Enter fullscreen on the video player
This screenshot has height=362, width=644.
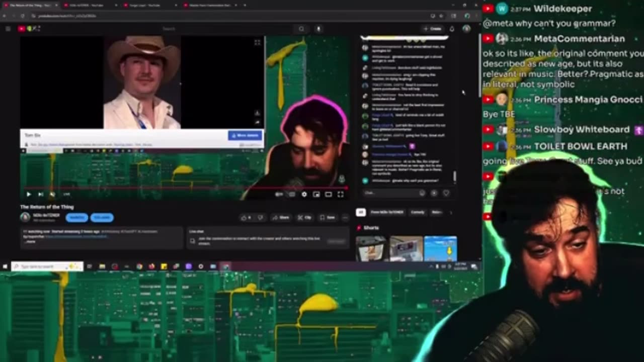coord(340,194)
